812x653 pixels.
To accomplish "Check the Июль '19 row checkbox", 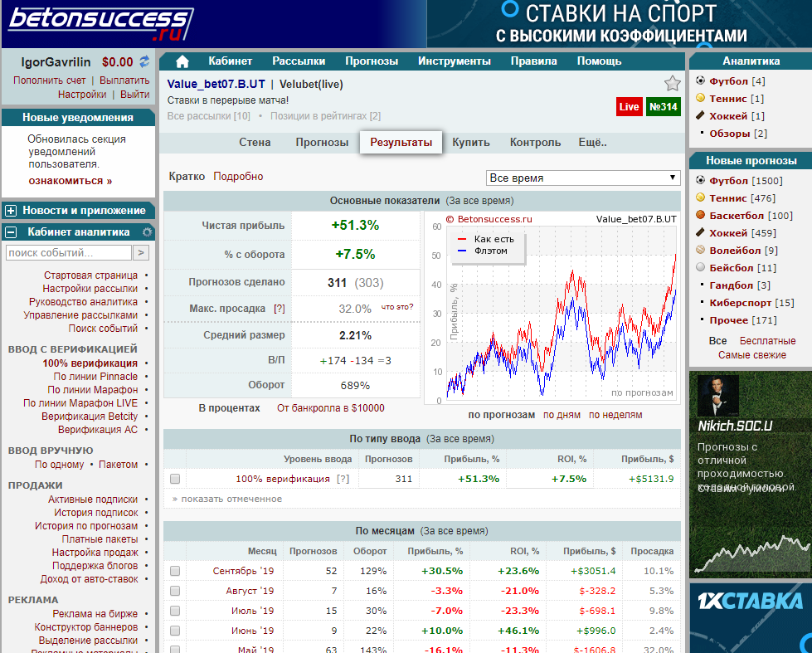I will click(x=175, y=611).
